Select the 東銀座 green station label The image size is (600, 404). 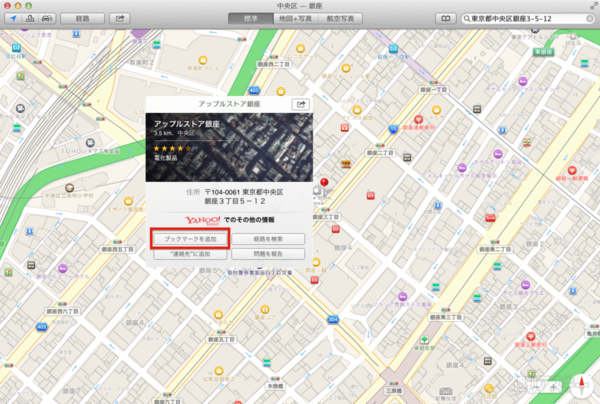click(x=543, y=52)
